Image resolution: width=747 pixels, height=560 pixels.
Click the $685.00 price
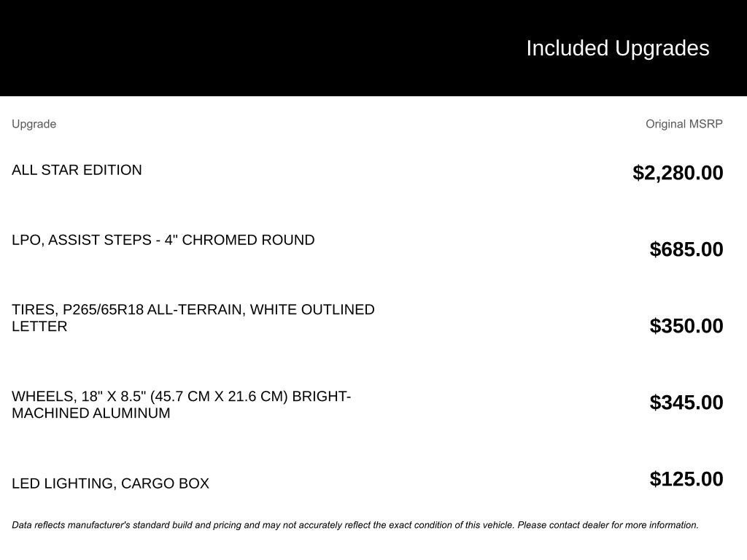pos(686,249)
